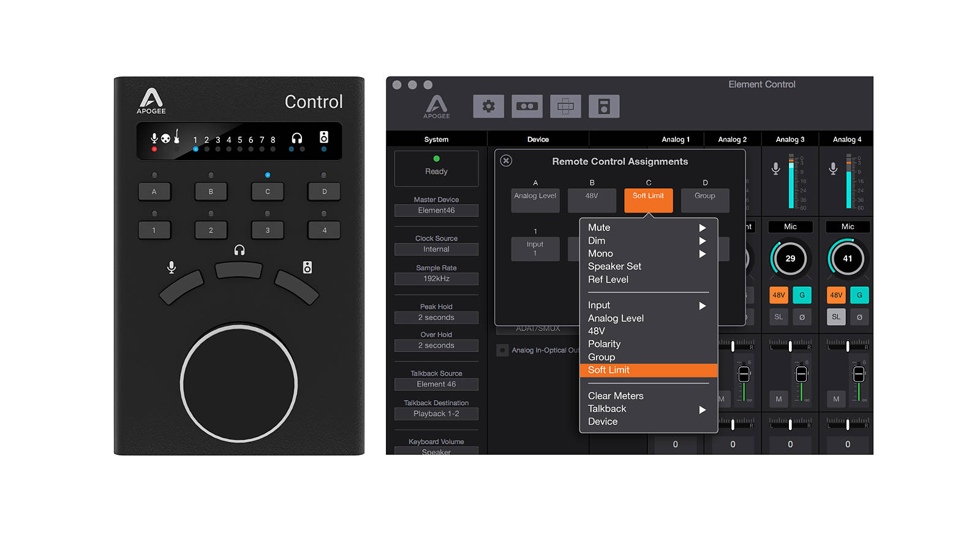Viewport: 980px width, 535px height.
Task: Click the Analog 3 pan slider
Action: [x=790, y=346]
